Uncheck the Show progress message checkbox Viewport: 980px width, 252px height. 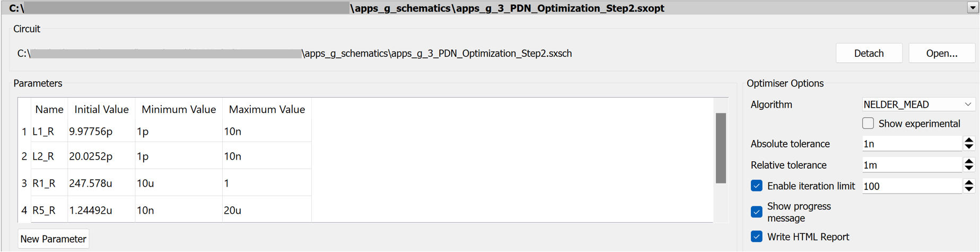[x=757, y=212]
